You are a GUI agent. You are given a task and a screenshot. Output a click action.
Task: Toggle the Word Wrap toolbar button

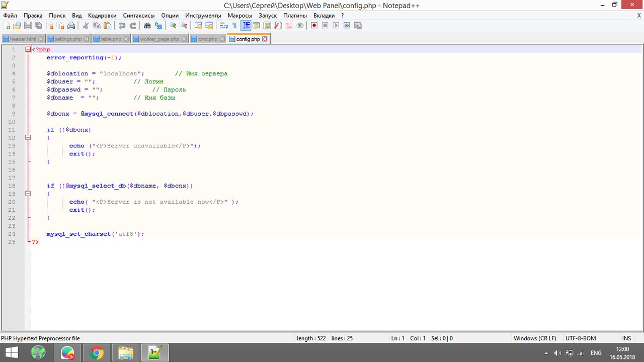pos(224,26)
